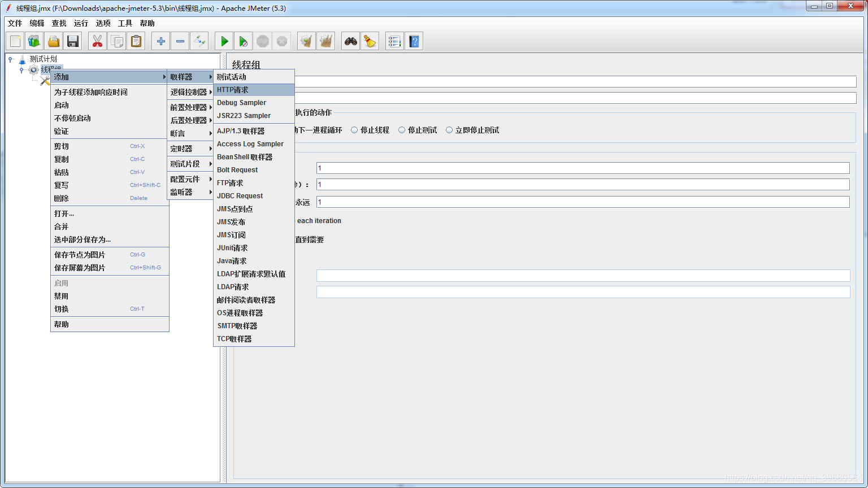Click the Reset search broom icon
This screenshot has width=868, height=488.
(370, 41)
